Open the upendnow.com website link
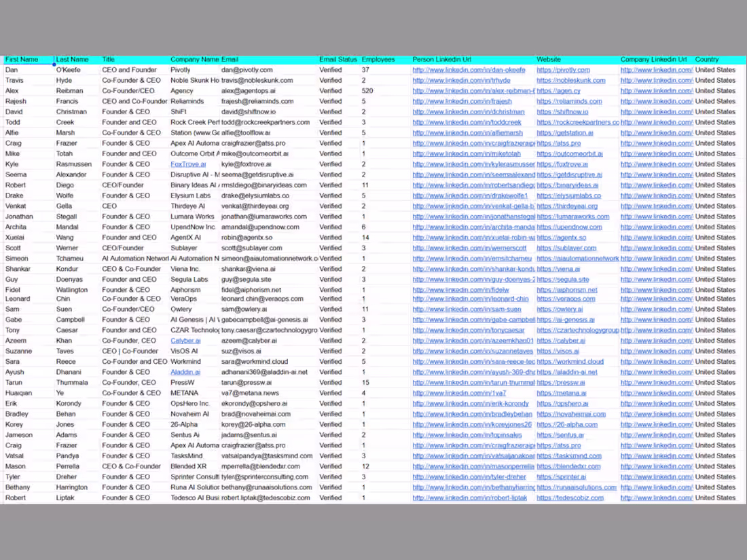 pyautogui.click(x=569, y=227)
